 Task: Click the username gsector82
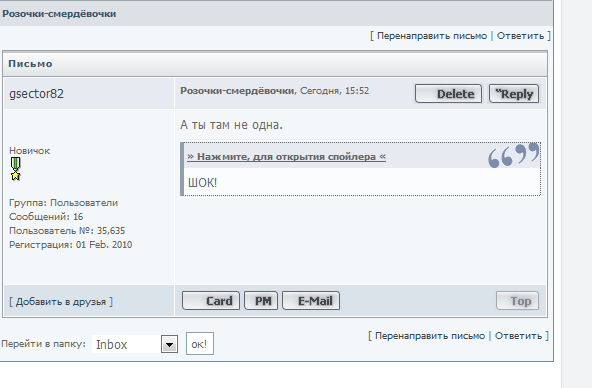click(x=36, y=94)
